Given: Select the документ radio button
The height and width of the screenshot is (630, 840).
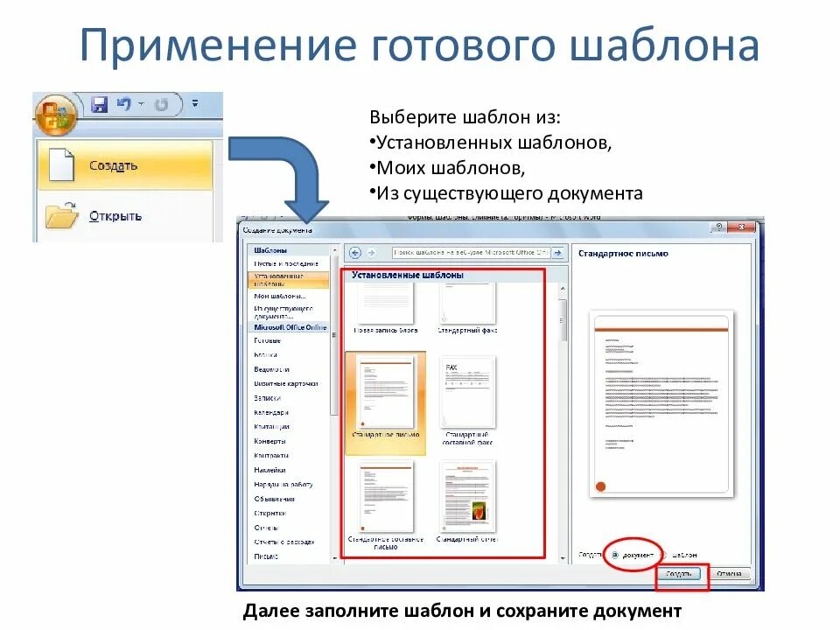Looking at the screenshot, I should [615, 555].
